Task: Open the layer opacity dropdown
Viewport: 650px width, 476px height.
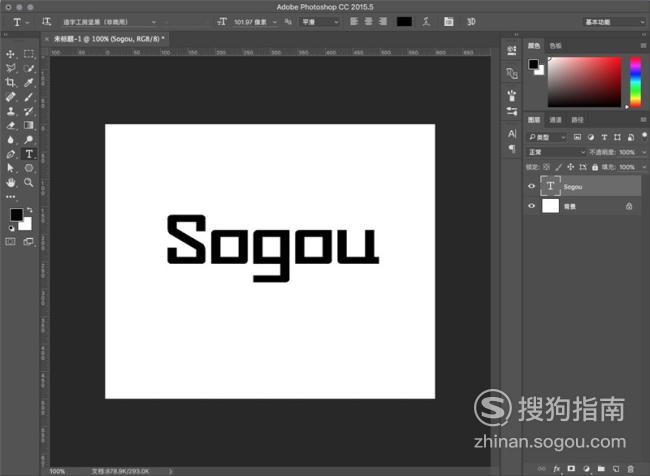Action: pyautogui.click(x=644, y=152)
